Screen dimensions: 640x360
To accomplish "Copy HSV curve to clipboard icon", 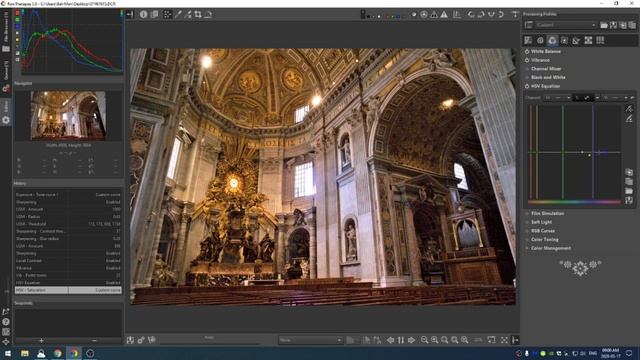I will 629,172.
